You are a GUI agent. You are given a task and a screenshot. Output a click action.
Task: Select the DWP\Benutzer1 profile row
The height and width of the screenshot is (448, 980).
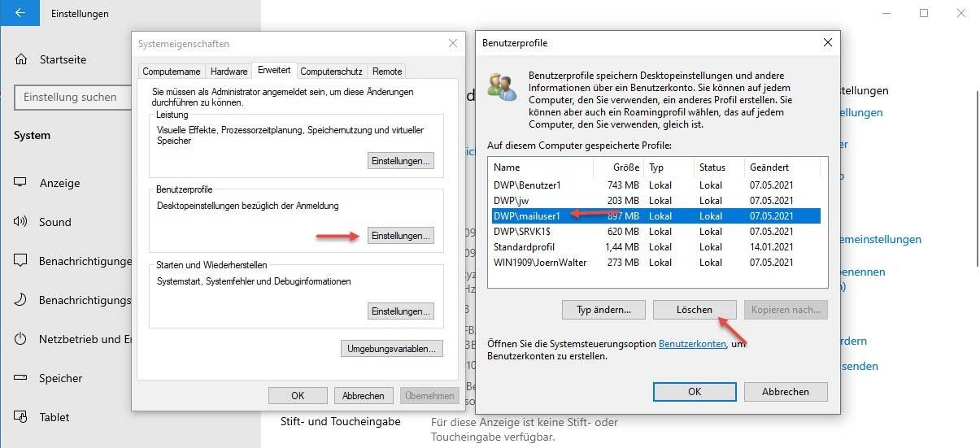[x=569, y=185]
